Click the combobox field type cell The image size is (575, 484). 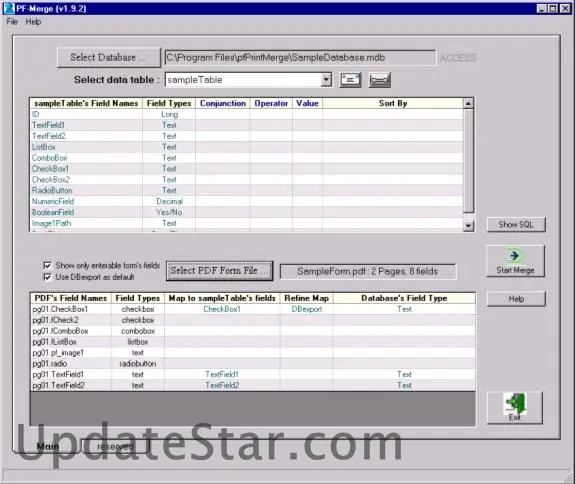pos(138,331)
